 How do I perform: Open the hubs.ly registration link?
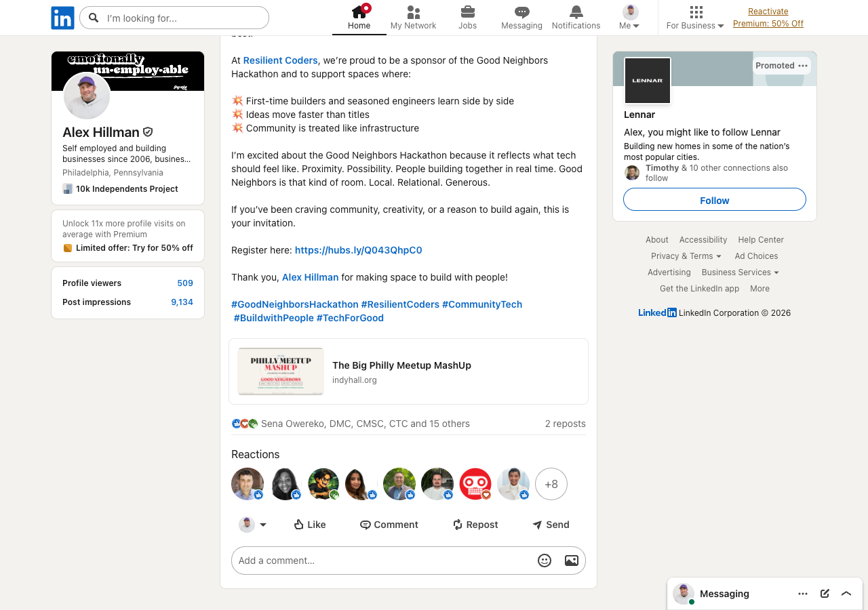tap(359, 250)
